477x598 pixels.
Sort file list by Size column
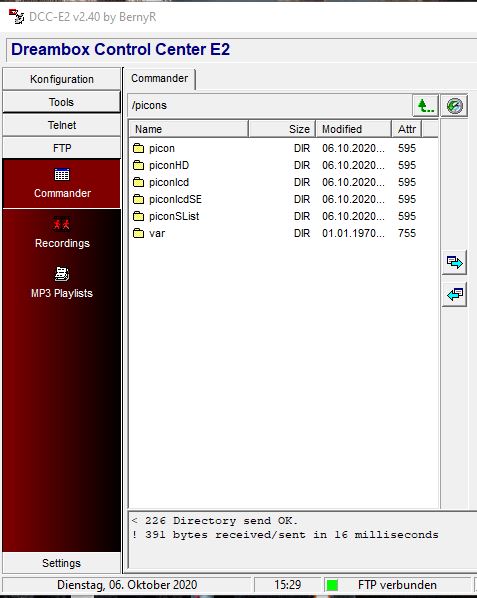[282, 129]
